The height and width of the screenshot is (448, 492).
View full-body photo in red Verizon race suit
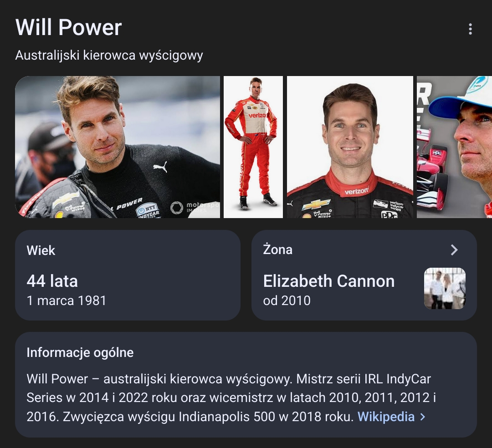click(x=253, y=147)
